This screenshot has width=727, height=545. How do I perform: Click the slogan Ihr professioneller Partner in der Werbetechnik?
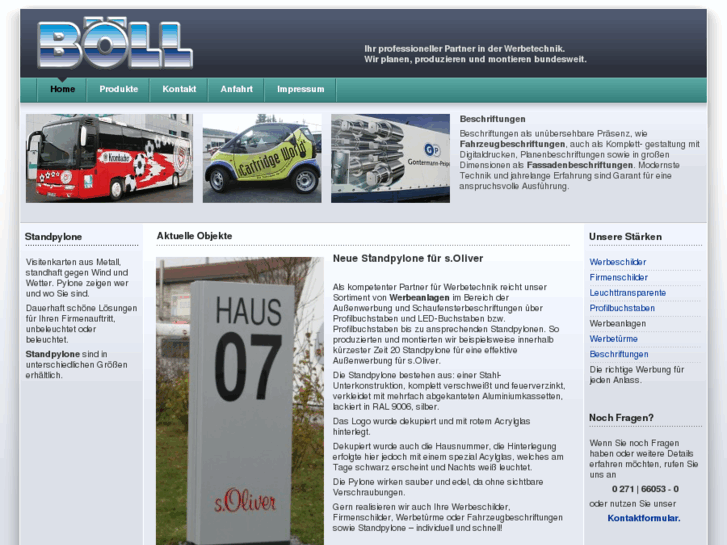[465, 48]
